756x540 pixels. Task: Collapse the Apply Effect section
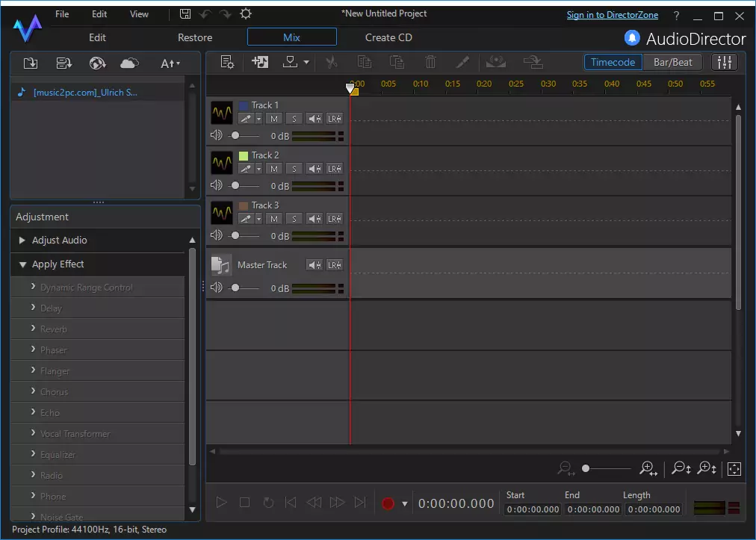click(22, 264)
